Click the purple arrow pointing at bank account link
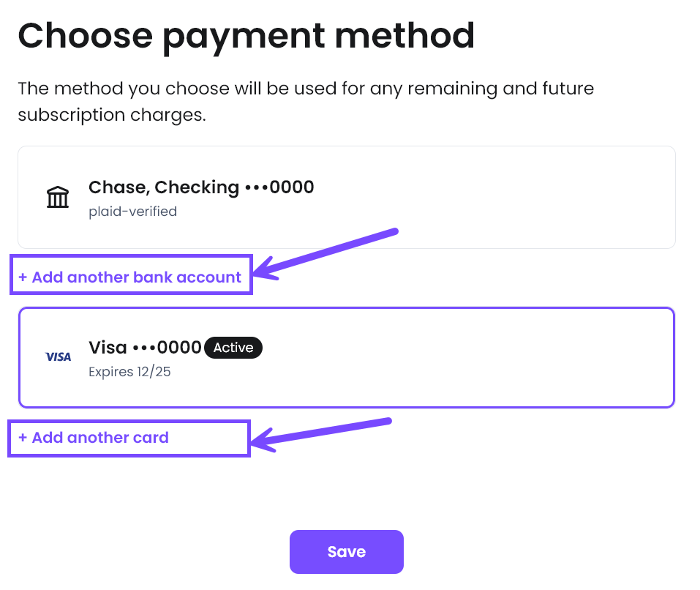 pos(328,253)
